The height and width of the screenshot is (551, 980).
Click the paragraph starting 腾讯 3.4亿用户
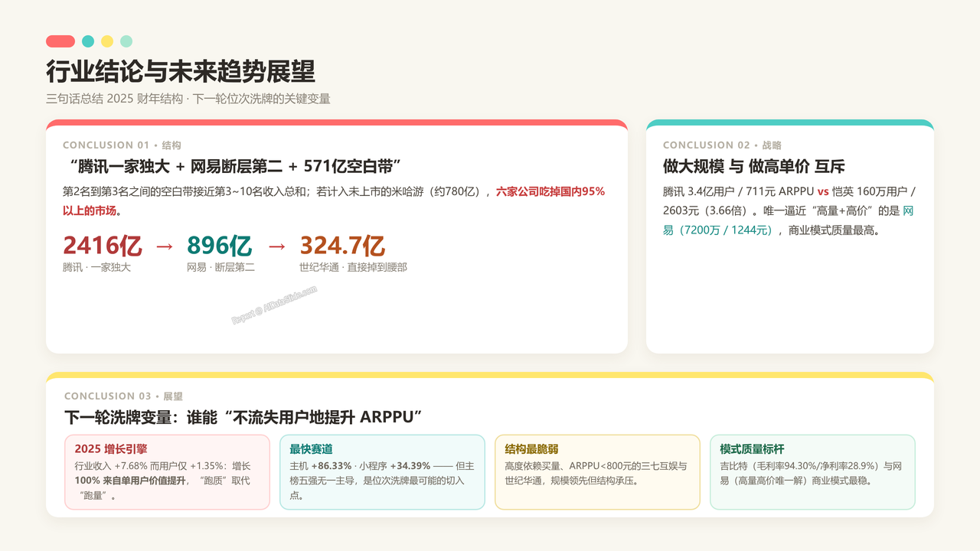789,210
